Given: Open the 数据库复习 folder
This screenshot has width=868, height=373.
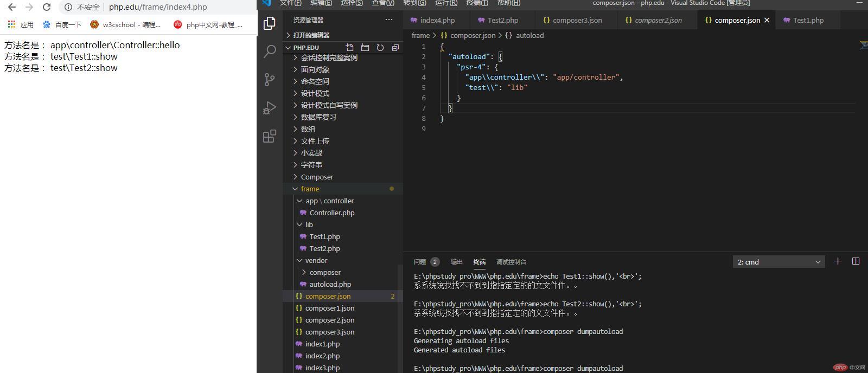Looking at the screenshot, I should click(x=342, y=117).
